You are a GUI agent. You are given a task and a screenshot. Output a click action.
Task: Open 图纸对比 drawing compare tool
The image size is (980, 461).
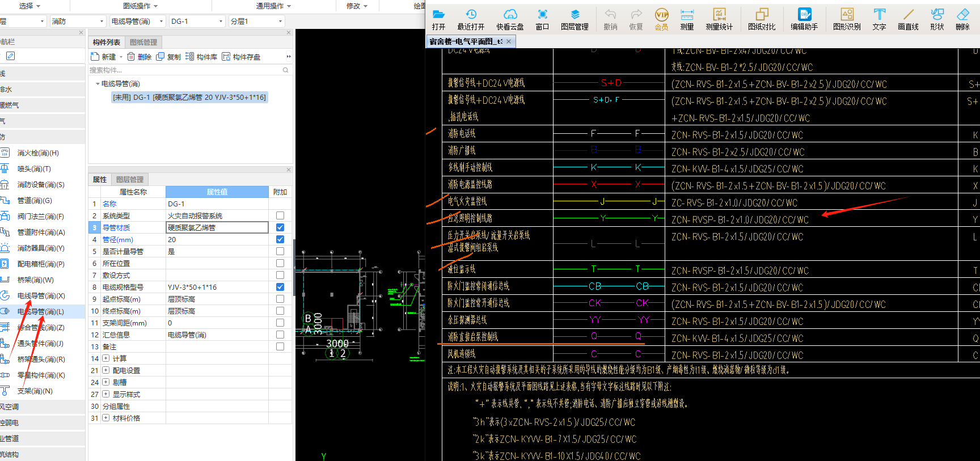(762, 19)
